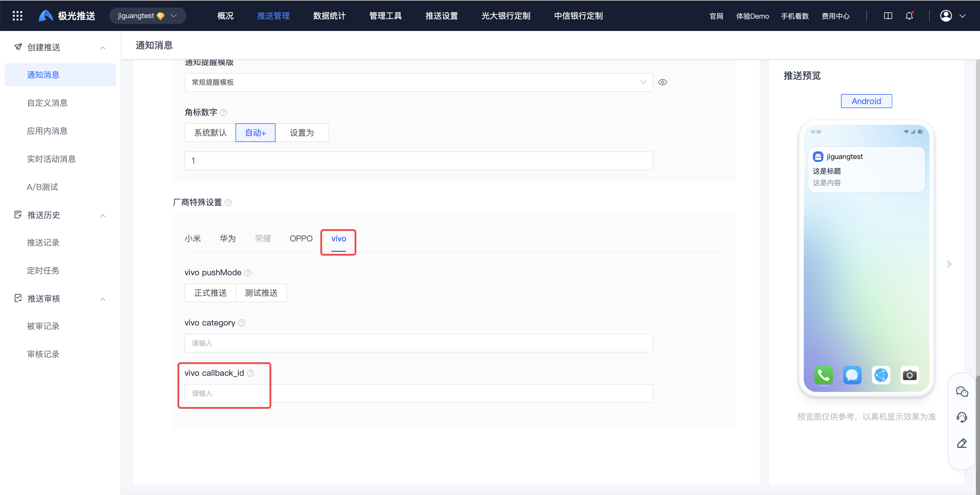Open the app grid menu icon
This screenshot has width=980, height=495.
pos(18,15)
